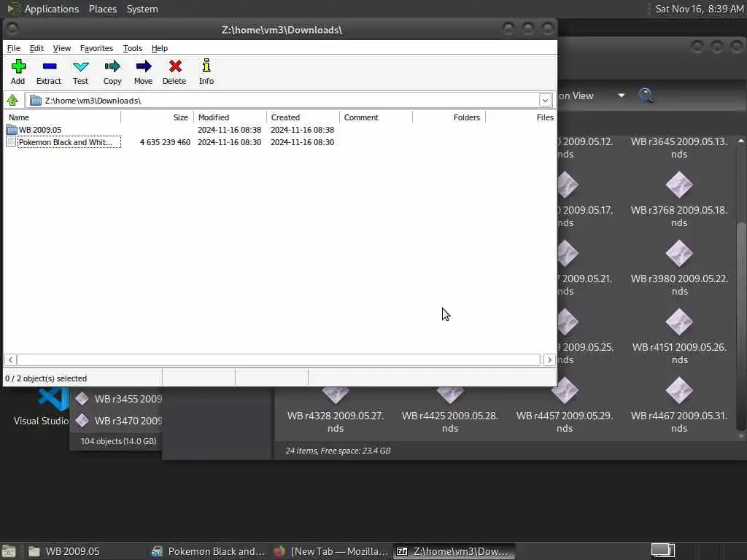
Task: Open the Info toolbar icon
Action: click(x=206, y=72)
